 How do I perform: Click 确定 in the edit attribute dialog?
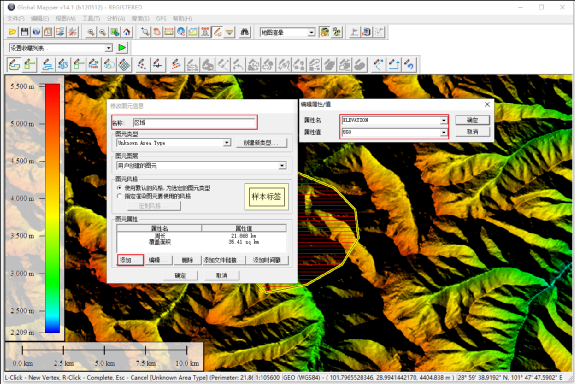pos(472,120)
